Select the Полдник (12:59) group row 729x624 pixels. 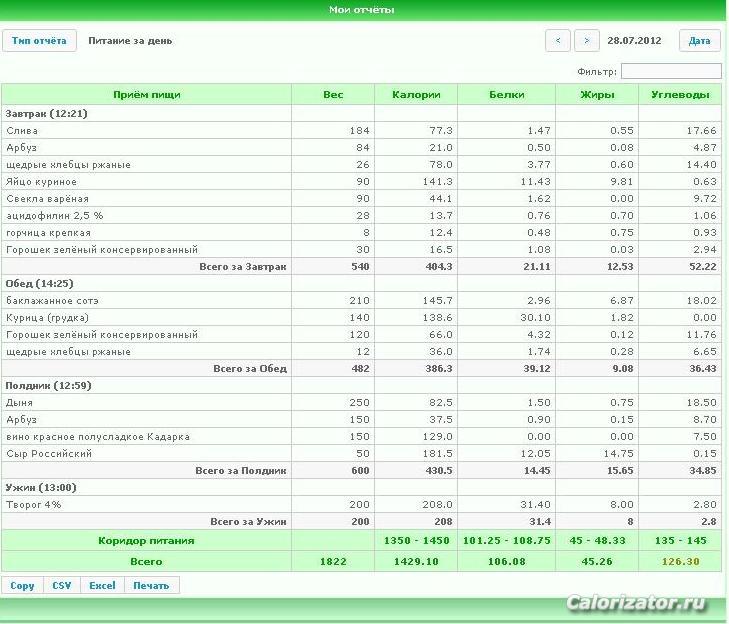(361, 385)
